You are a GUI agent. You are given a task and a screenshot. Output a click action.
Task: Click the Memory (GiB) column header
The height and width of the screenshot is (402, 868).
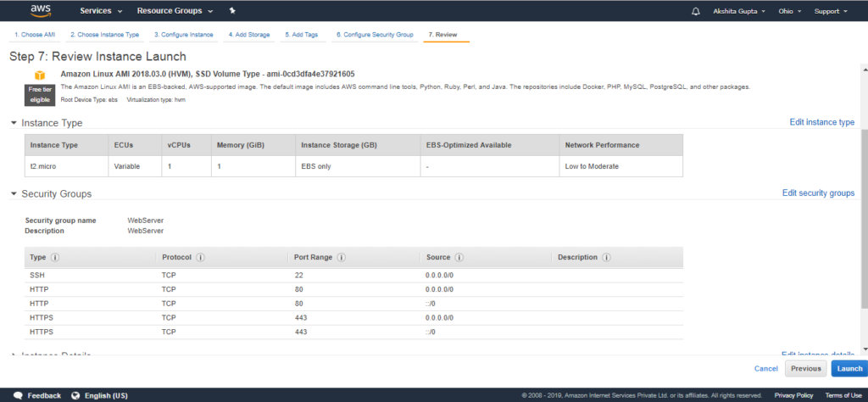click(253, 145)
